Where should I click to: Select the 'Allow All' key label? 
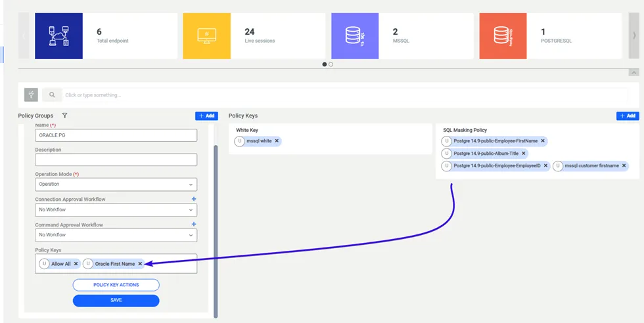click(61, 264)
